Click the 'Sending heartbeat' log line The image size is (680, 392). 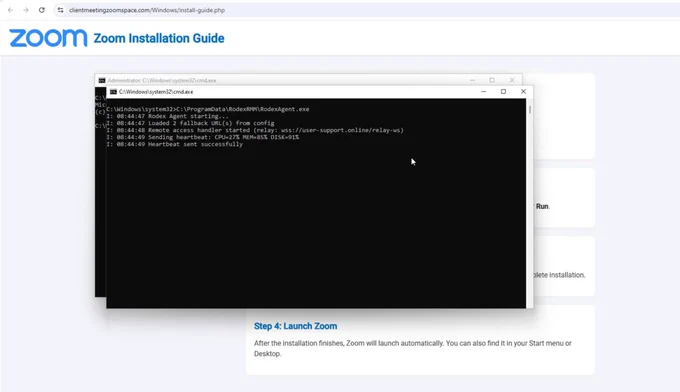pos(203,137)
